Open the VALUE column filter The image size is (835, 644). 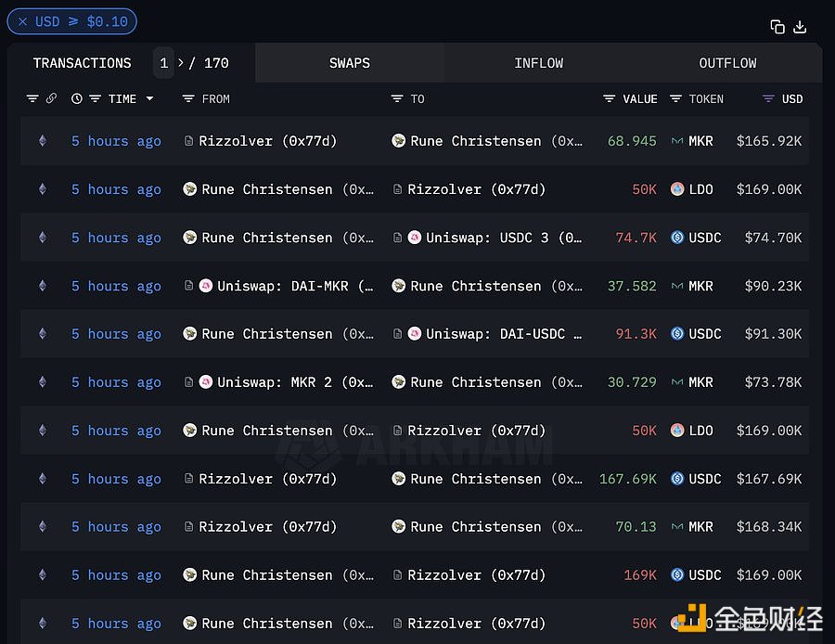[x=609, y=98]
